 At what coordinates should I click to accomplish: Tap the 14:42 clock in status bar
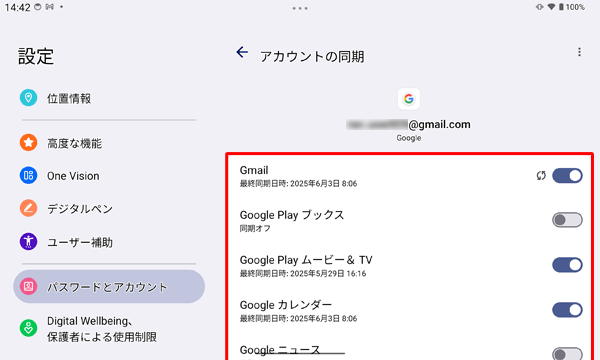coord(17,7)
